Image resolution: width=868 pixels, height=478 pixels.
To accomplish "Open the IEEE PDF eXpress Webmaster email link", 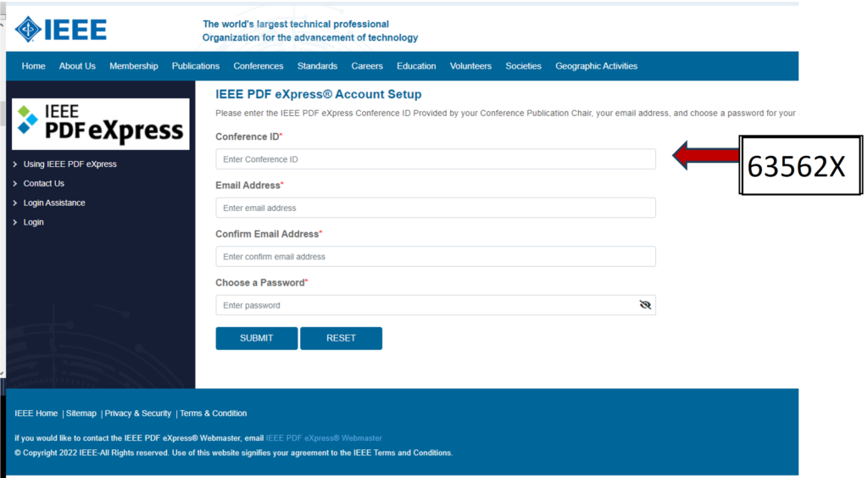I will [324, 438].
